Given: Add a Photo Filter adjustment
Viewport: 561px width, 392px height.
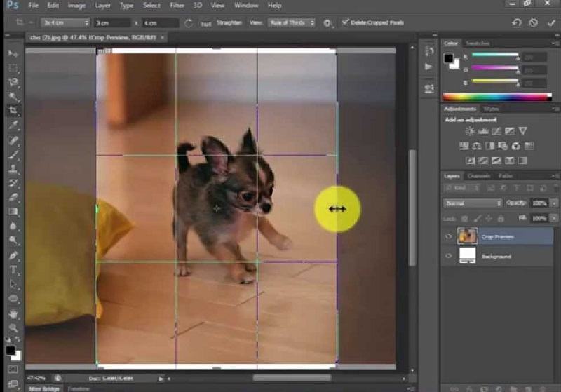Looking at the screenshot, I should 503,146.
